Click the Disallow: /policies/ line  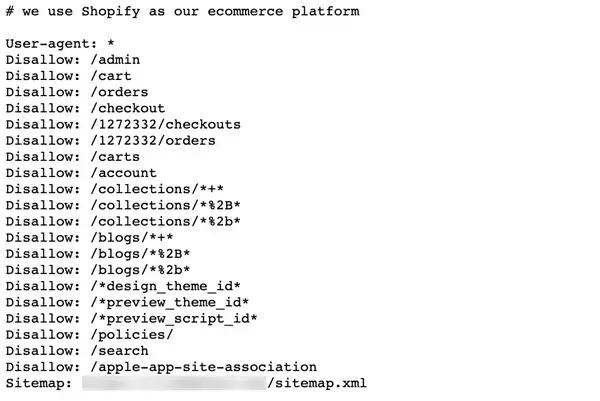click(90, 334)
